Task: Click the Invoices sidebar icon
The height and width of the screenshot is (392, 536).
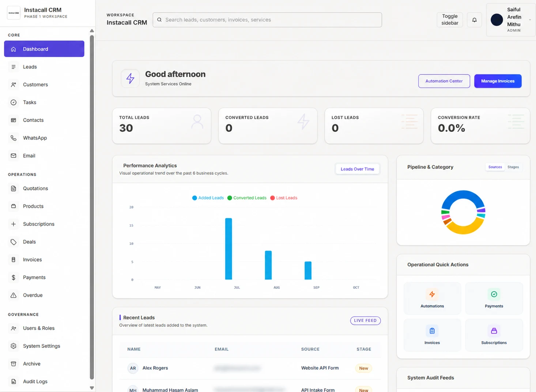Action: pos(14,260)
